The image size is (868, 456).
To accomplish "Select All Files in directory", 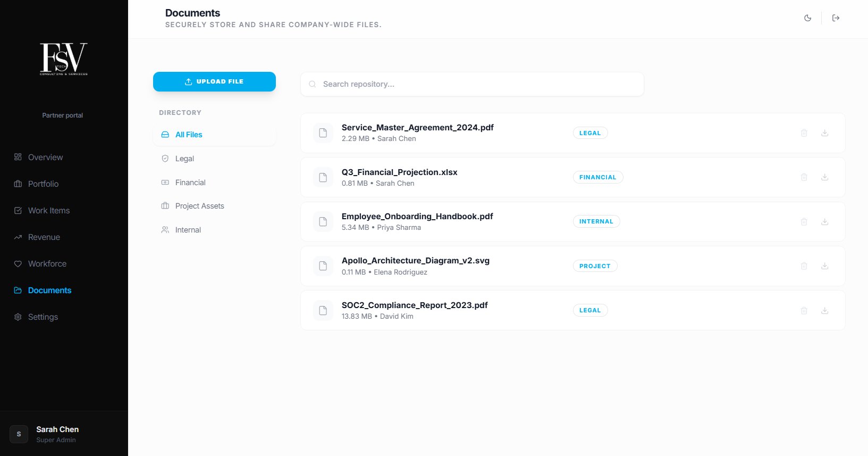I will 214,135.
